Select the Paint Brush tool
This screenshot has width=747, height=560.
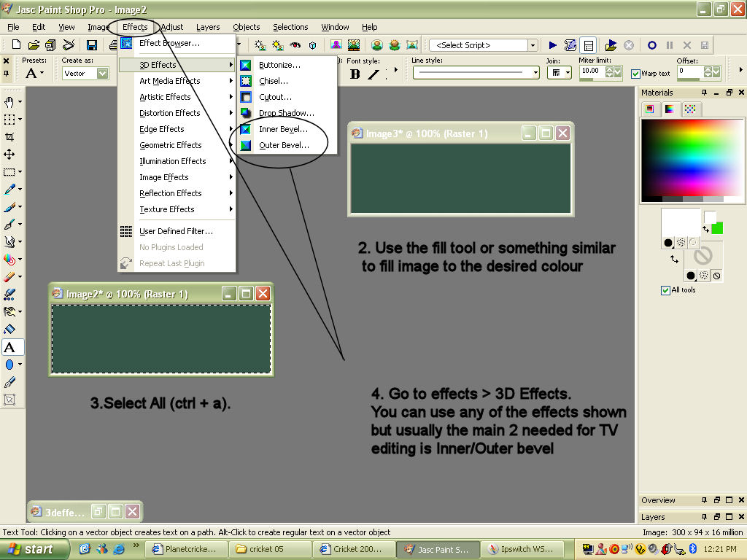coord(9,206)
